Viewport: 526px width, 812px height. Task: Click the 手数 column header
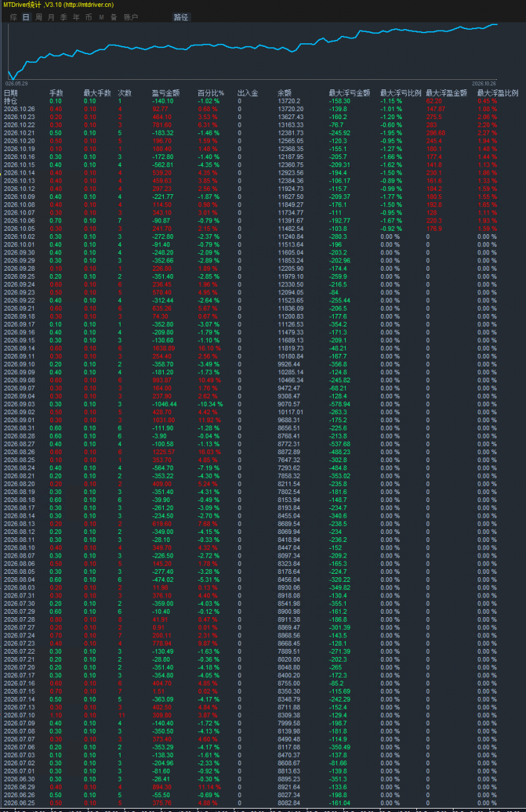56,93
